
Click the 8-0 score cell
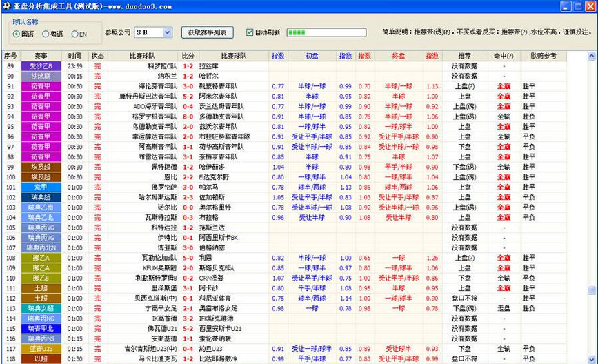tap(188, 117)
